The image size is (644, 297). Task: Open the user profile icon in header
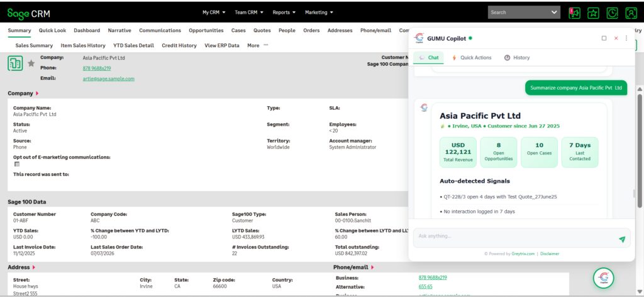tap(631, 13)
